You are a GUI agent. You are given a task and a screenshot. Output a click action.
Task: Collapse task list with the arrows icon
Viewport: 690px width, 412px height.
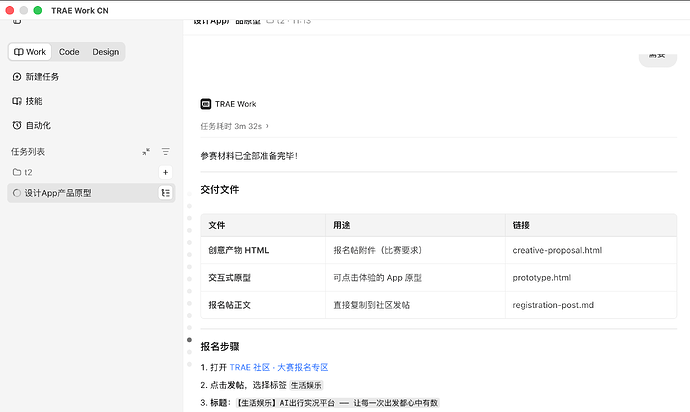pyautogui.click(x=146, y=152)
